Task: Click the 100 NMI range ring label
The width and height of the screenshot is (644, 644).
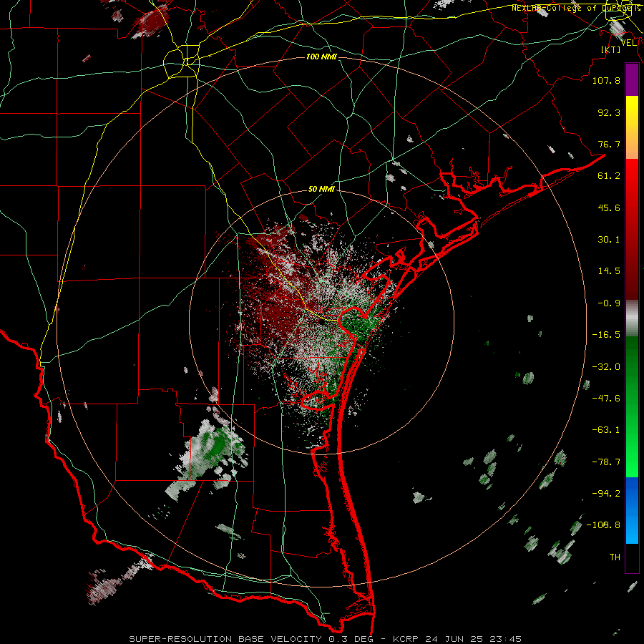Action: tap(321, 57)
